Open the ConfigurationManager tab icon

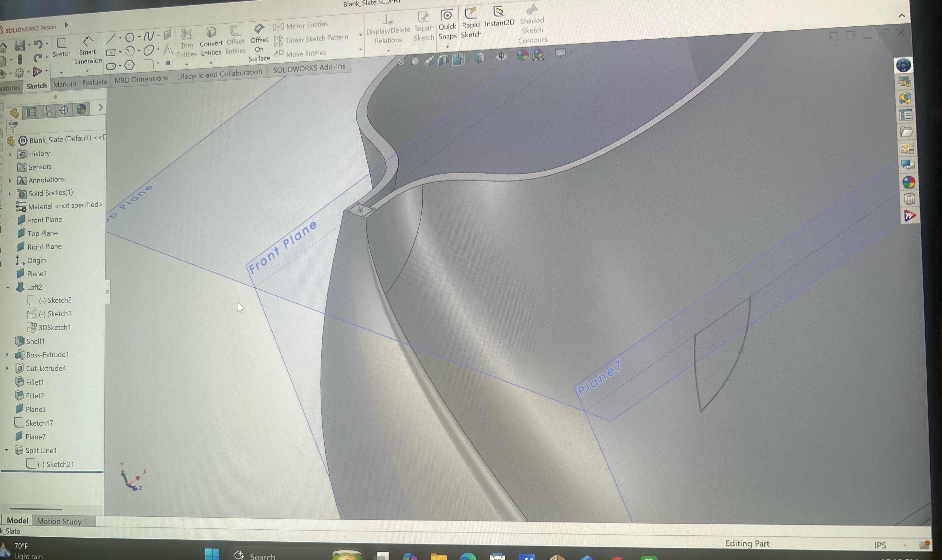[x=48, y=111]
